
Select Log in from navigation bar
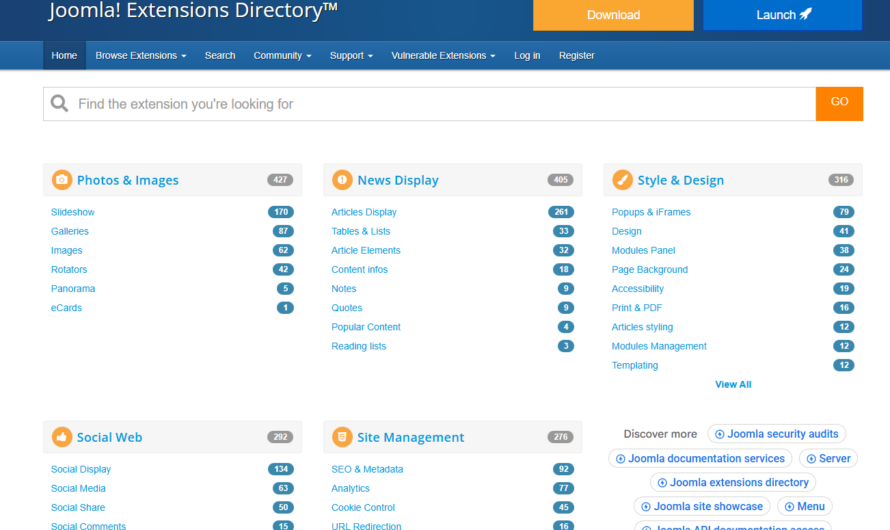pyautogui.click(x=527, y=56)
